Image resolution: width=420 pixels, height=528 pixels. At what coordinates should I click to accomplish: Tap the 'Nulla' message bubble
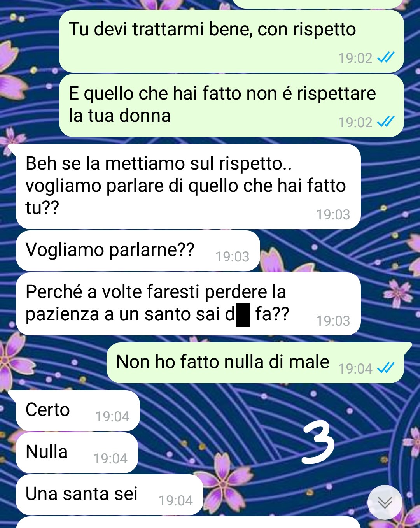77,453
